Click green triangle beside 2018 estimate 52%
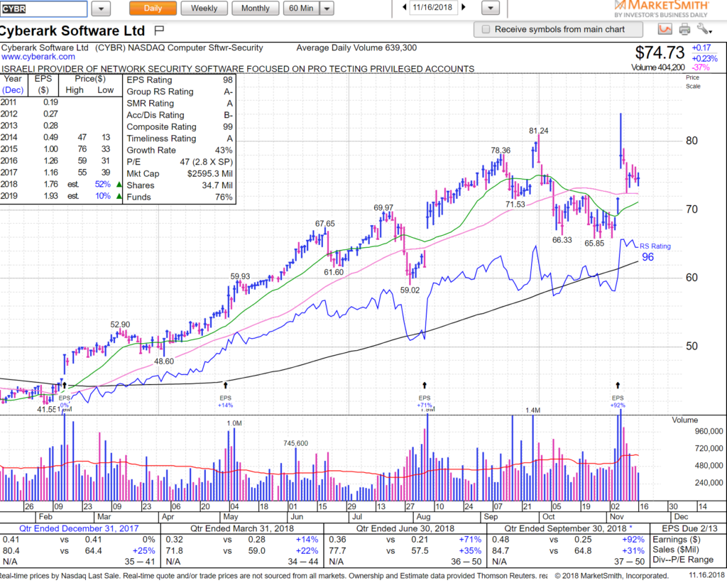The width and height of the screenshot is (727, 588). point(119,185)
